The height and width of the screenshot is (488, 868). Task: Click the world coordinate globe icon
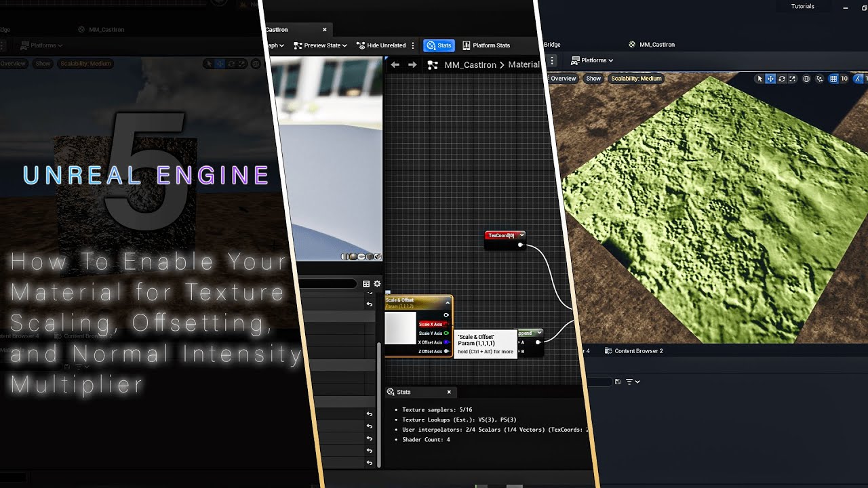[x=806, y=79]
